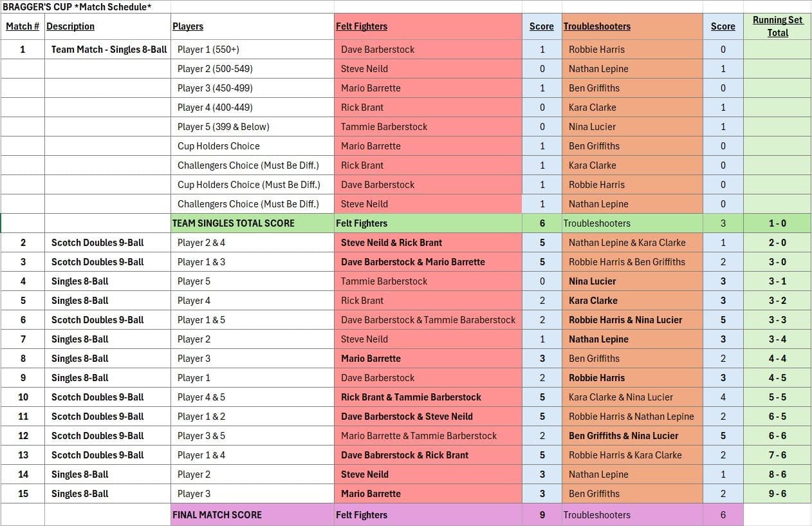Screen dimensions: 812x526
Task: Select the "Mario Barrette & Tammie Barberstock" cell
Action: click(x=428, y=436)
